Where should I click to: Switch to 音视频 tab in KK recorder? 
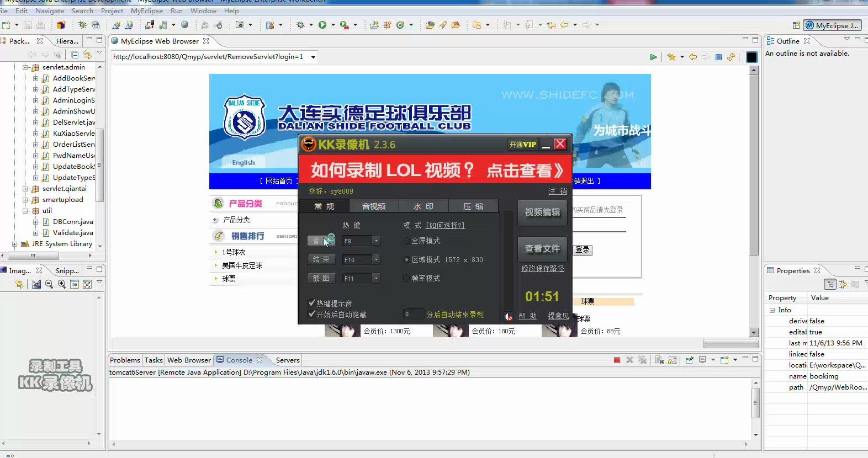pos(374,206)
